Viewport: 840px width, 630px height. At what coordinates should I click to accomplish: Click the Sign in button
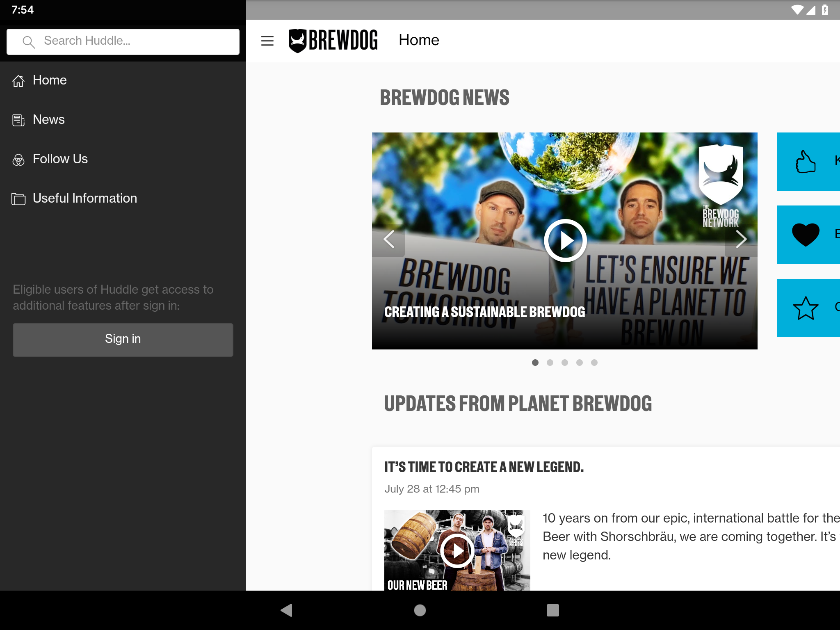(x=123, y=340)
